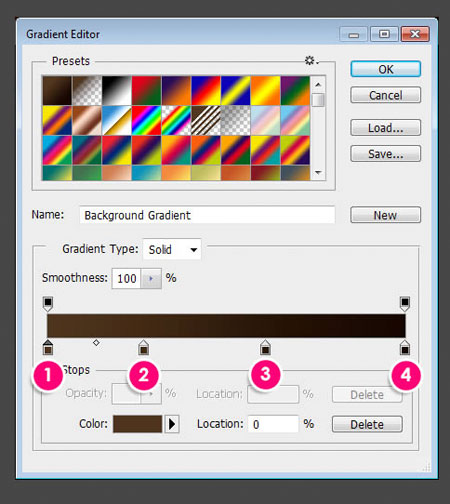Choose the copper gradient preset
This screenshot has width=450, height=504.
click(x=87, y=120)
